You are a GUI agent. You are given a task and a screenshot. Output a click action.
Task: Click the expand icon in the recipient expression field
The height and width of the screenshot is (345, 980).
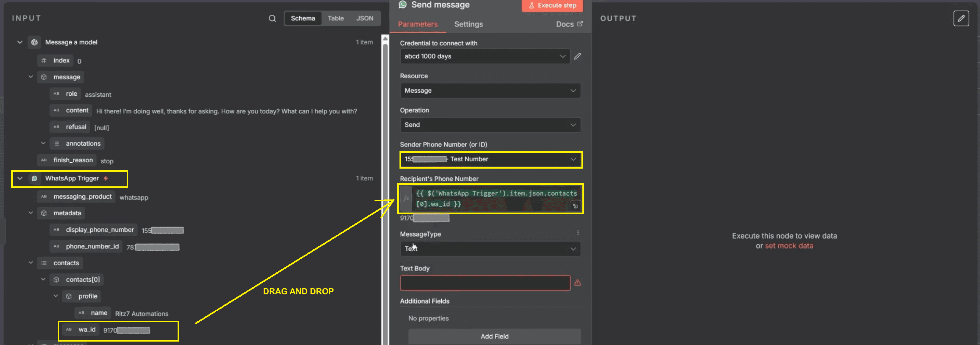point(575,206)
